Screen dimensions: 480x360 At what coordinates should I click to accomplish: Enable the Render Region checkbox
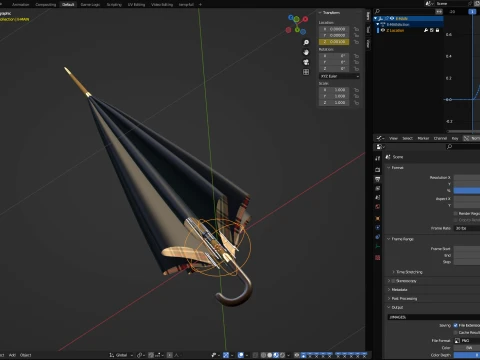point(456,213)
